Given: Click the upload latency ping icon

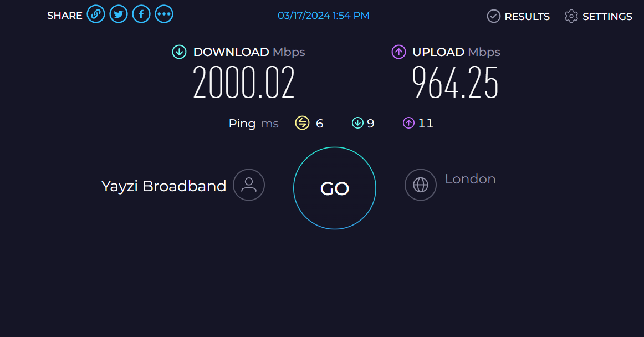Looking at the screenshot, I should 408,123.
